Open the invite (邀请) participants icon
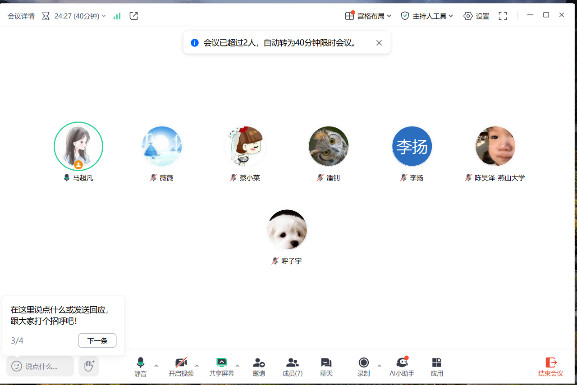 click(259, 366)
